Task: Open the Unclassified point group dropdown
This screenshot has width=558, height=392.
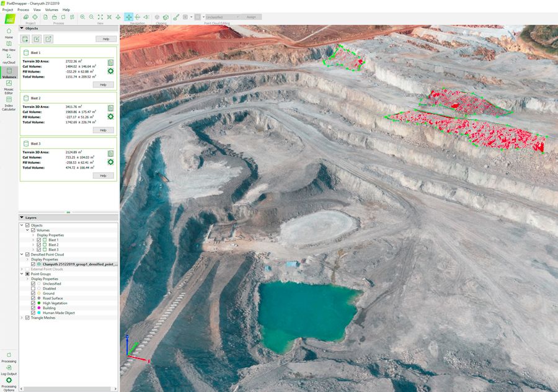Action: (223, 17)
